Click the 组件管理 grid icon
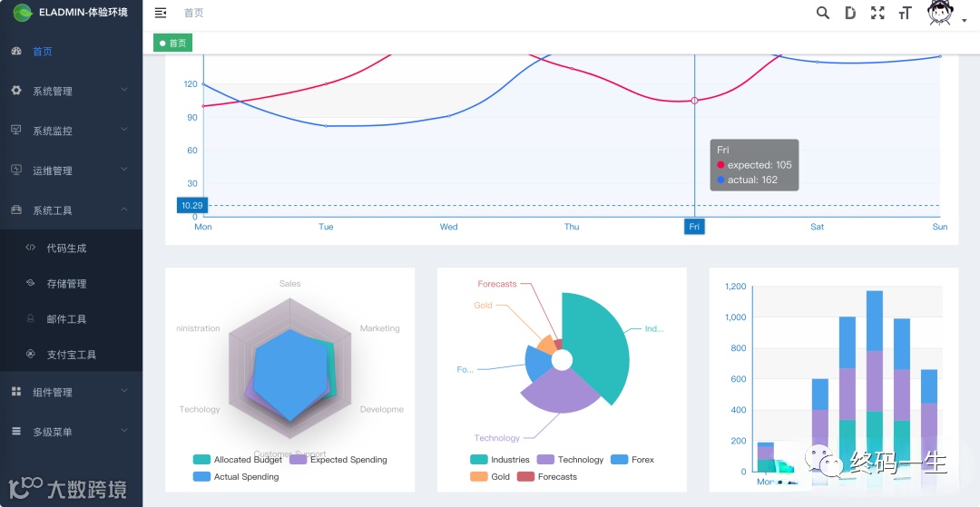This screenshot has width=980, height=507. pos(17,392)
